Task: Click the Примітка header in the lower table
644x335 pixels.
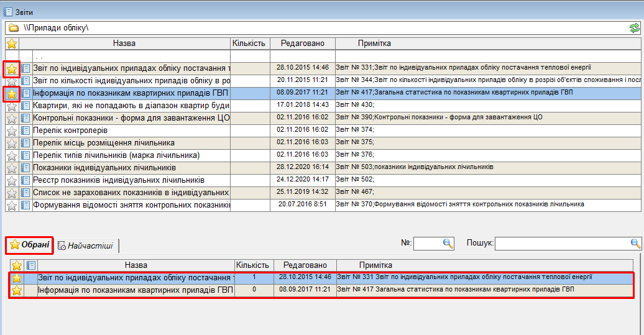Action: click(375, 265)
